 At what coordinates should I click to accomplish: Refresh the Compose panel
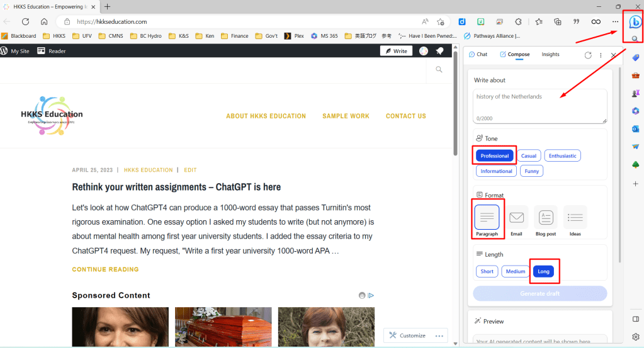pyautogui.click(x=588, y=55)
